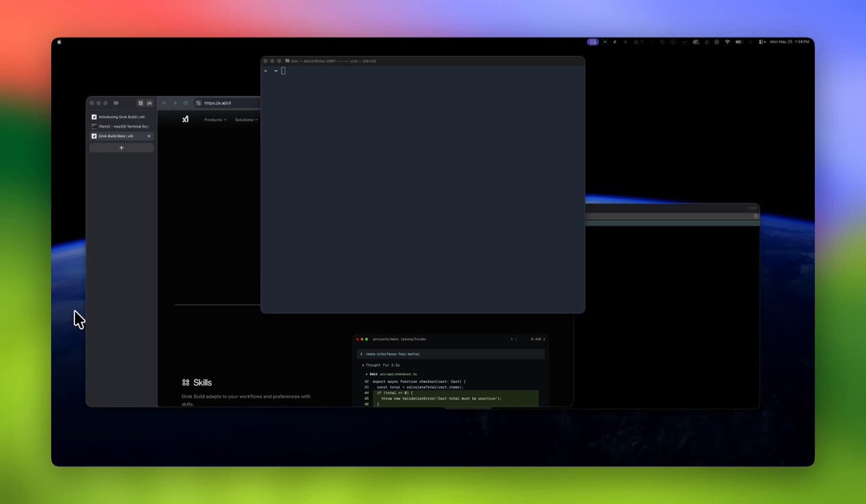The image size is (866, 504).
Task: Open the Spotlight search icon
Action: (751, 42)
